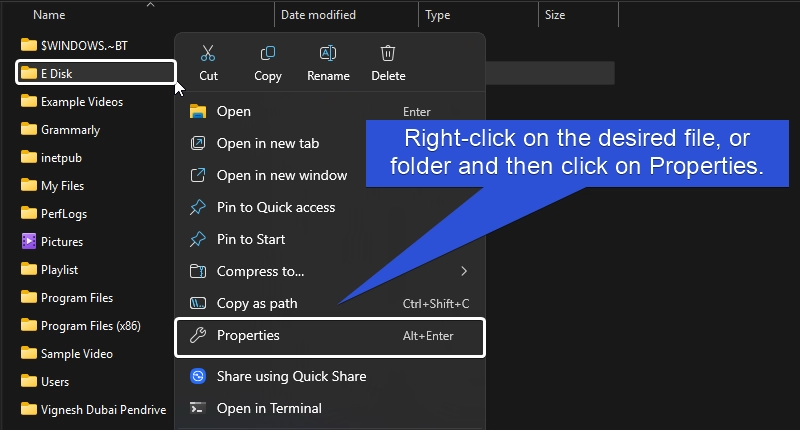Expand the Compress to submenu arrow

464,271
